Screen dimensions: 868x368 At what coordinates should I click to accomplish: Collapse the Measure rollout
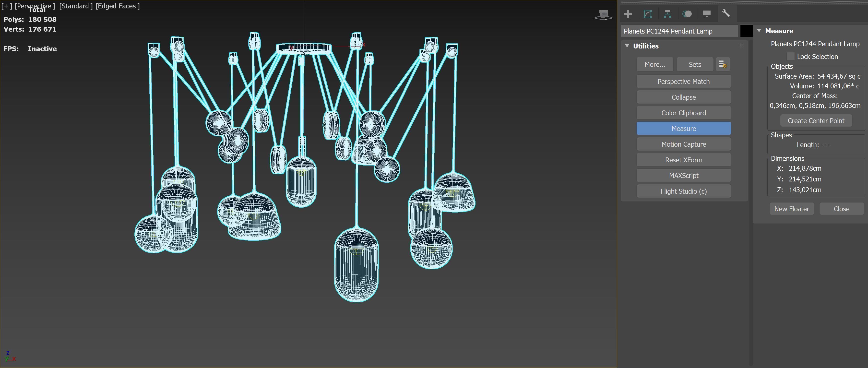pos(759,31)
